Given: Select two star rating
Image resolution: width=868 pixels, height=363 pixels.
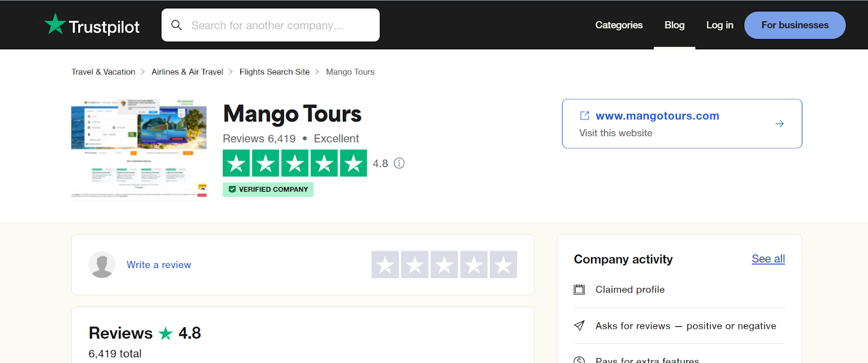Looking at the screenshot, I should (x=415, y=265).
